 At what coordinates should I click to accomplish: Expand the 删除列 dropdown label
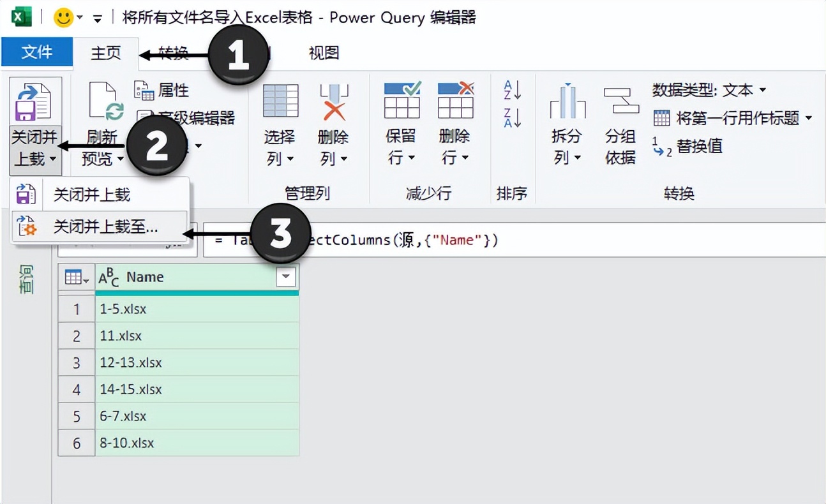coord(333,147)
